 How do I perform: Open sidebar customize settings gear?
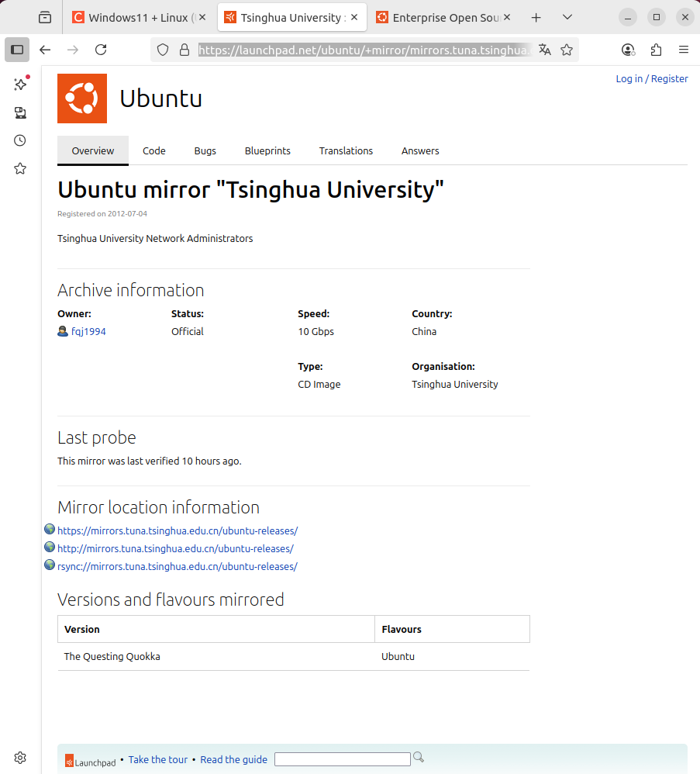[20, 758]
